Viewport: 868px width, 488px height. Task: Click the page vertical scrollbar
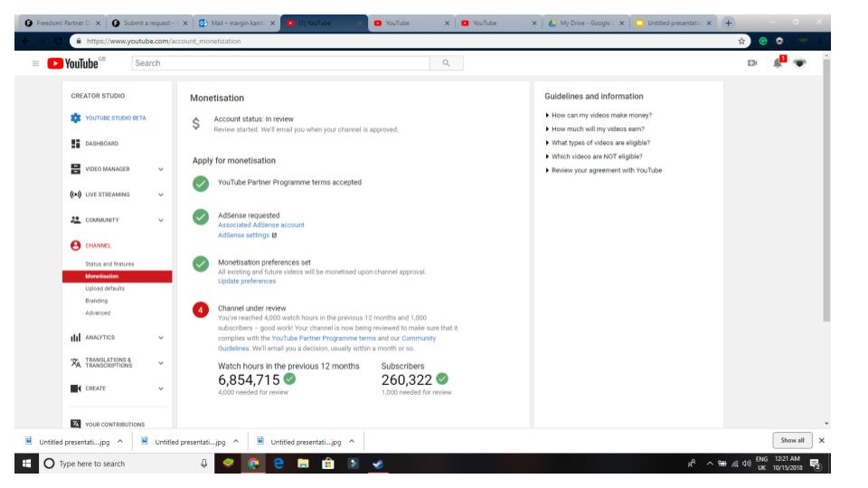826,190
